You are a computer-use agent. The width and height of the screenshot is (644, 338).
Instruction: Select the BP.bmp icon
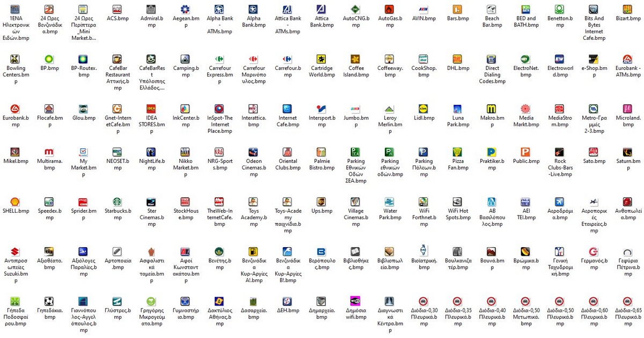point(49,59)
